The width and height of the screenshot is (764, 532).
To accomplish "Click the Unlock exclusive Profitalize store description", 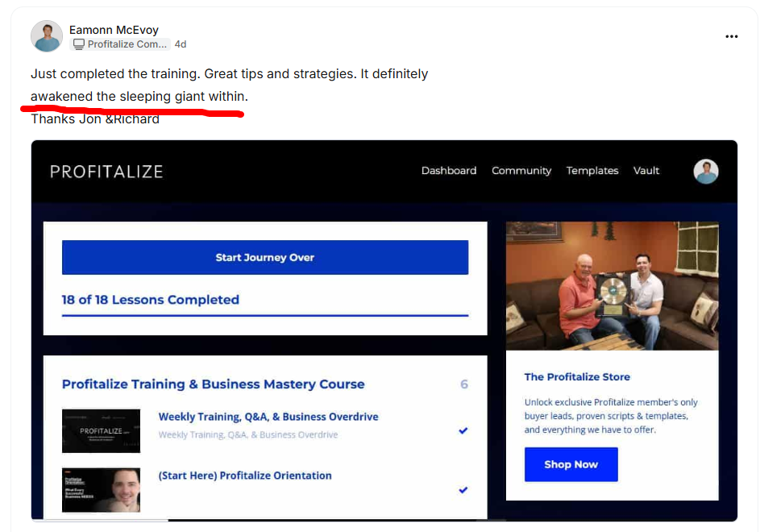I will (611, 416).
